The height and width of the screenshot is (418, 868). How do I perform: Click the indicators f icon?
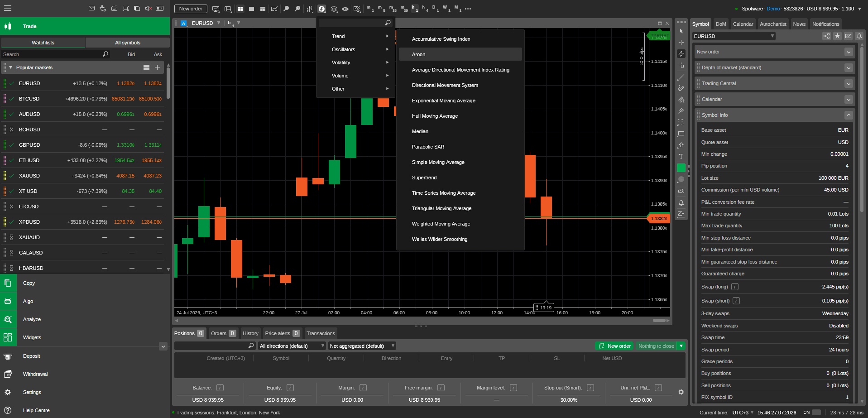point(321,9)
